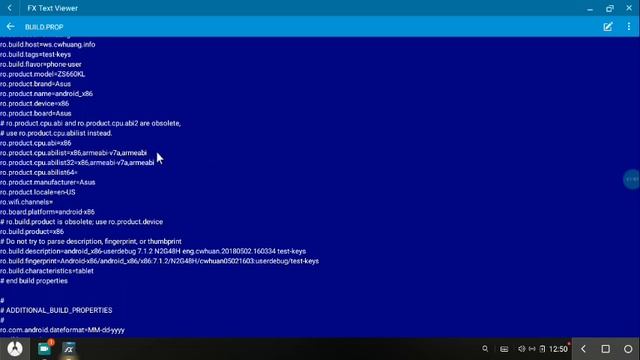Click the volume speaker tray icon
Screen dimensions: 640x360
point(521,349)
